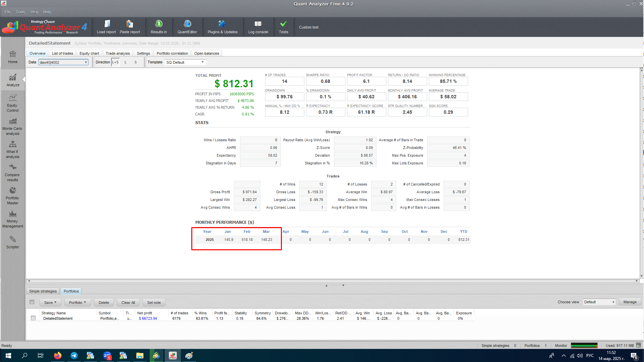Tick the DetailedStatement row checkbox

pyautogui.click(x=33, y=318)
